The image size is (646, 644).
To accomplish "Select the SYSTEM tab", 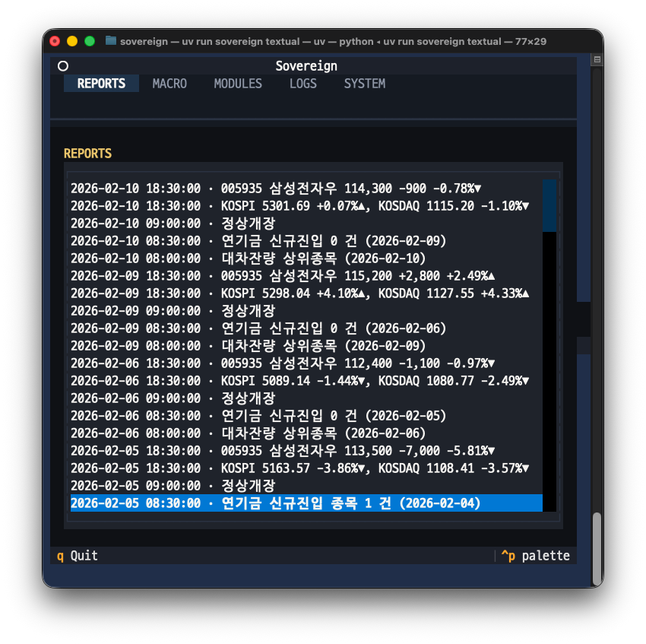I will coord(364,84).
